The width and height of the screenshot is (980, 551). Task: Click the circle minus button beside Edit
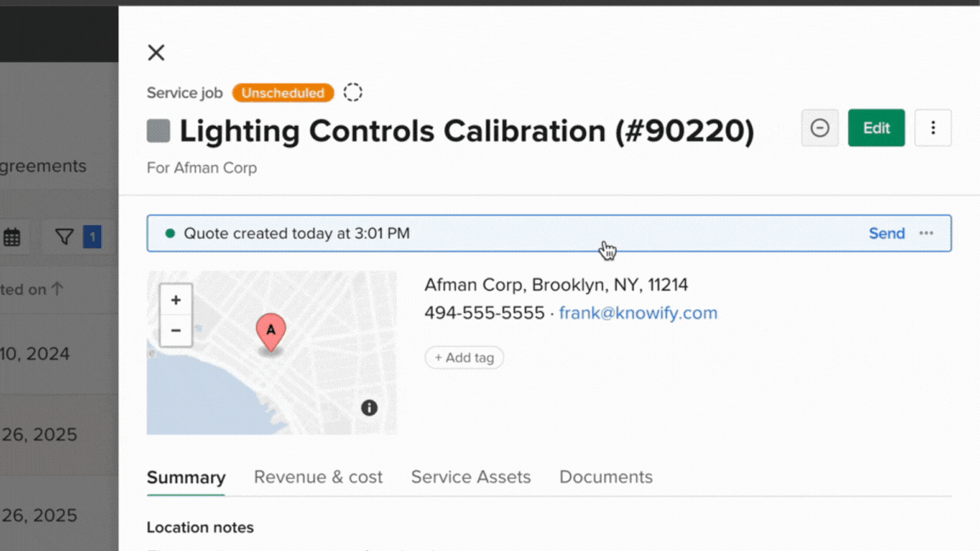coord(820,128)
